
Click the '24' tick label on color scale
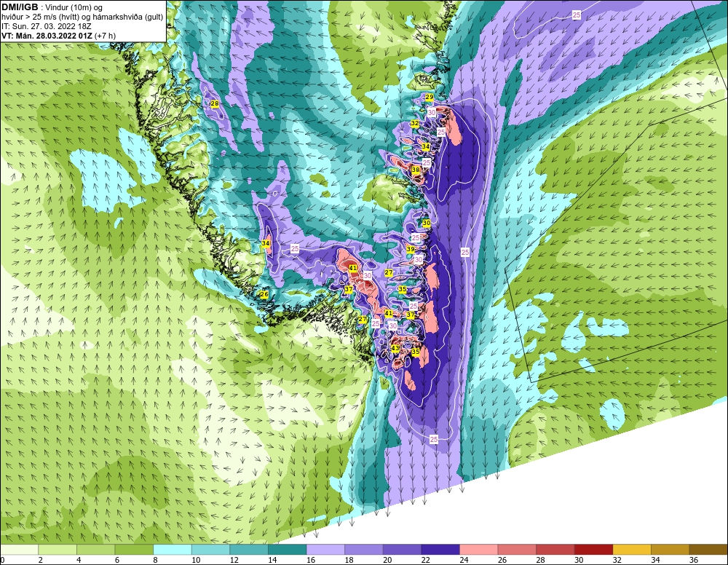(x=464, y=560)
